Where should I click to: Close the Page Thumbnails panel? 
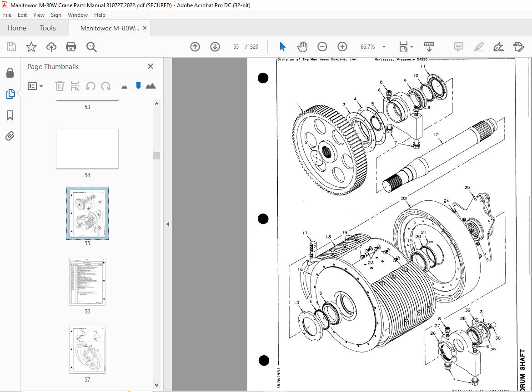(151, 66)
